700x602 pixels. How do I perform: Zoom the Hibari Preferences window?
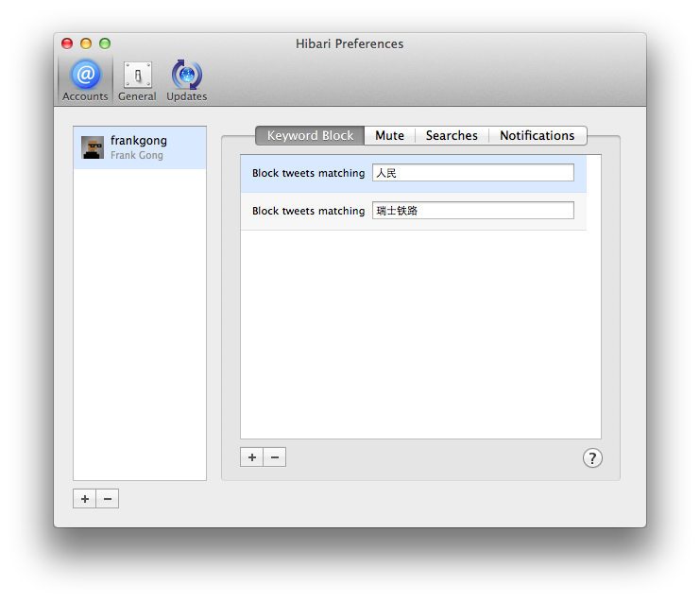105,43
